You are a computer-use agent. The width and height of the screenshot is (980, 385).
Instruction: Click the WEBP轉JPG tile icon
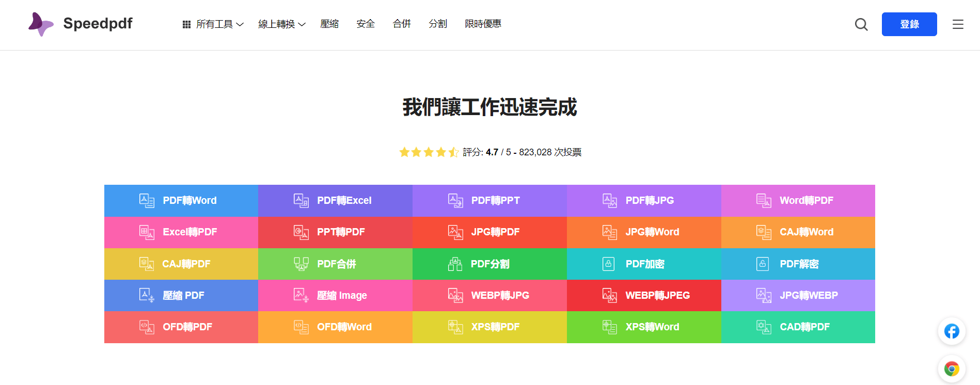pyautogui.click(x=455, y=296)
